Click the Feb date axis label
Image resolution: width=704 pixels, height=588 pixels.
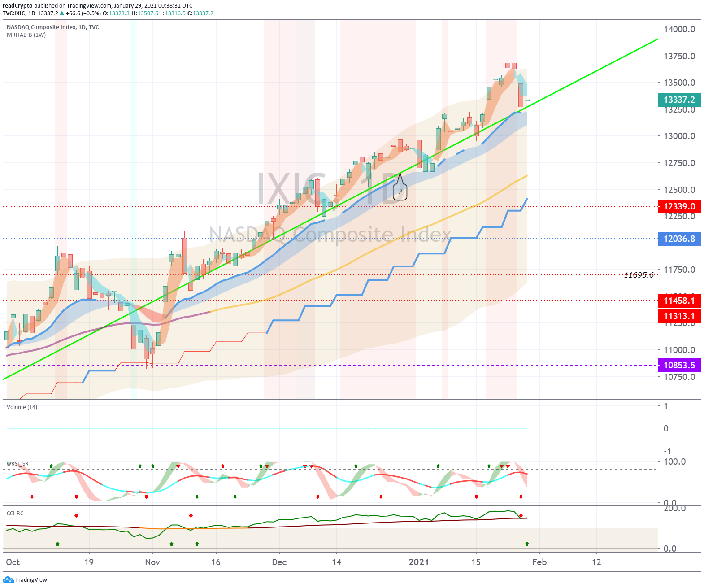(x=539, y=562)
